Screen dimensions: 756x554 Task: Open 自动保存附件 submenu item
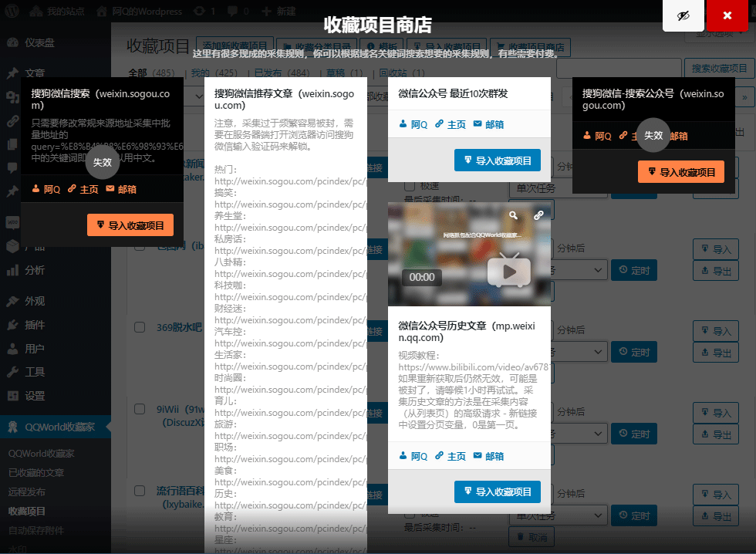click(x=36, y=531)
